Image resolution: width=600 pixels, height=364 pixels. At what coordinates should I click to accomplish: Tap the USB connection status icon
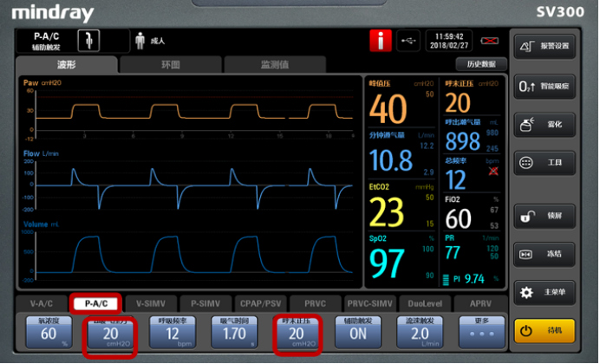coord(408,41)
